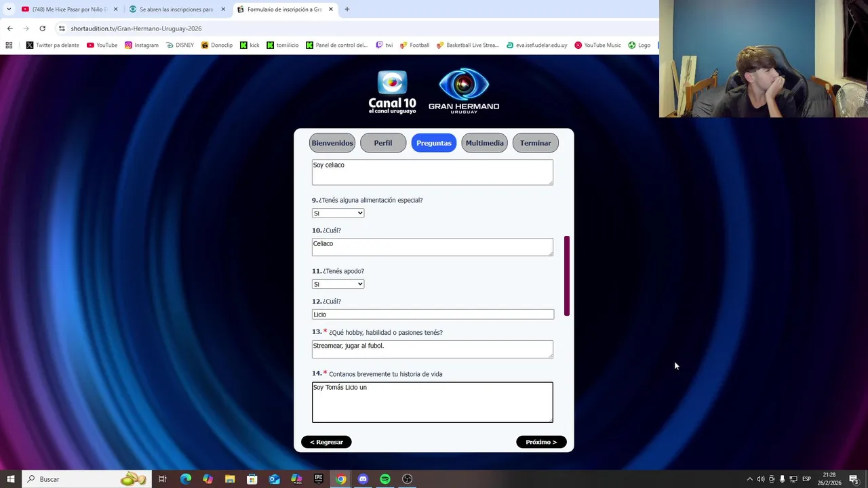The width and height of the screenshot is (868, 488).
Task: Open File Explorer from taskbar
Action: coord(230,479)
